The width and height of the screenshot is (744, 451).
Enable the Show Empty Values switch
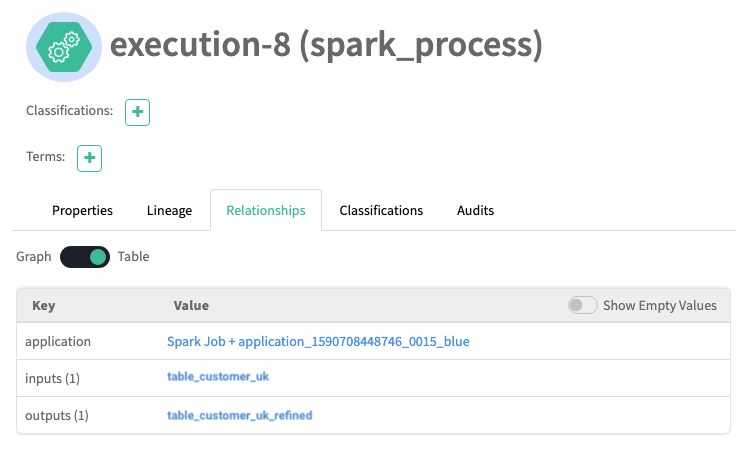tap(582, 305)
